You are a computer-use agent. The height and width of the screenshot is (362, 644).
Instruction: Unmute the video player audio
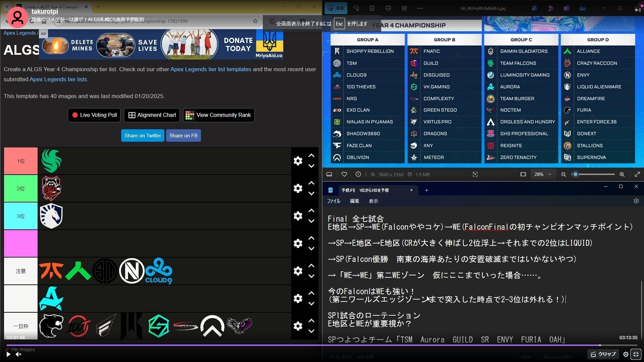point(18,354)
